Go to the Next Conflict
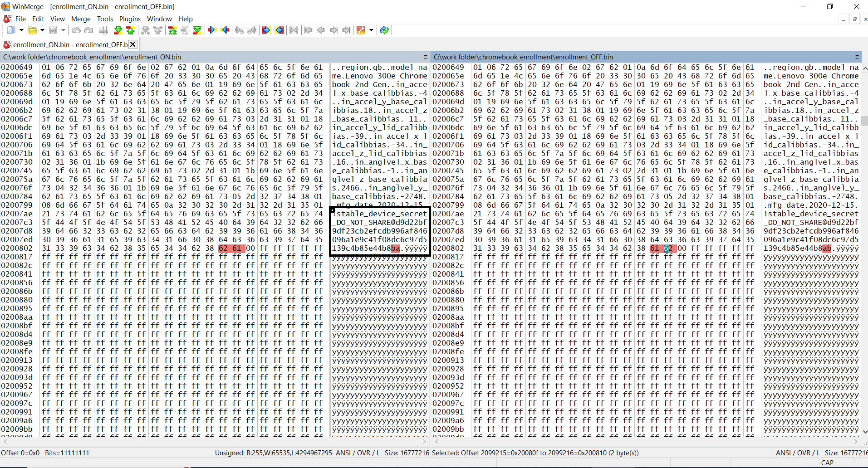This screenshot has width=868, height=468. click(x=145, y=30)
